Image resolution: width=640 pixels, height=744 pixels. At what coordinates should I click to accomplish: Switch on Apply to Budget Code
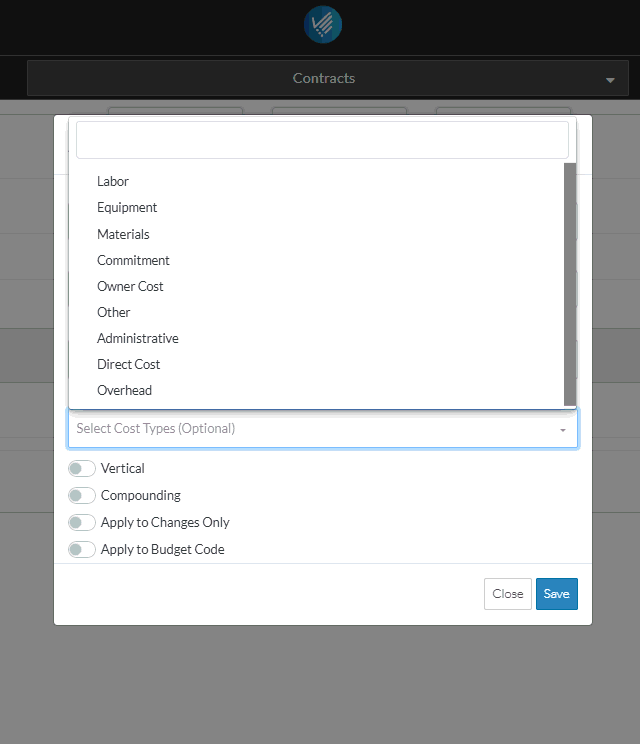pyautogui.click(x=82, y=549)
